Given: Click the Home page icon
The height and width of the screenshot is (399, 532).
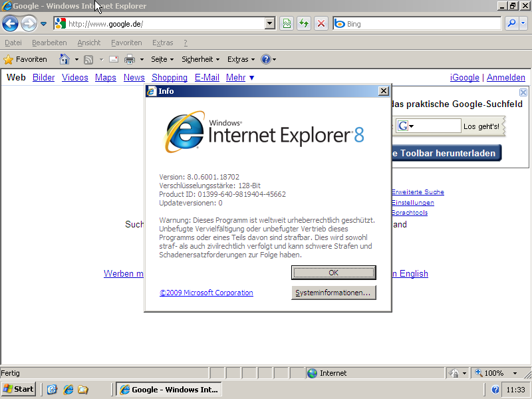Looking at the screenshot, I should coord(65,59).
